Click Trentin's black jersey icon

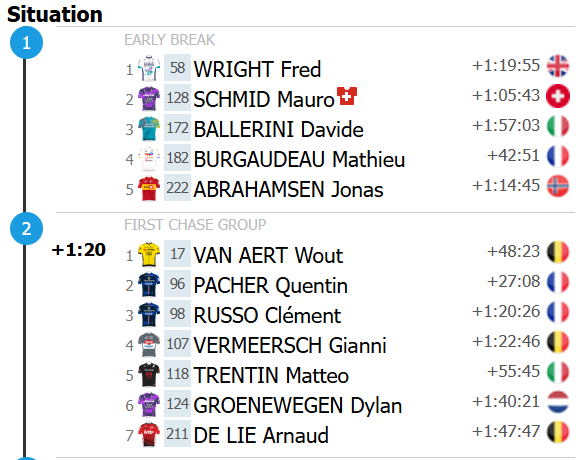tap(149, 374)
